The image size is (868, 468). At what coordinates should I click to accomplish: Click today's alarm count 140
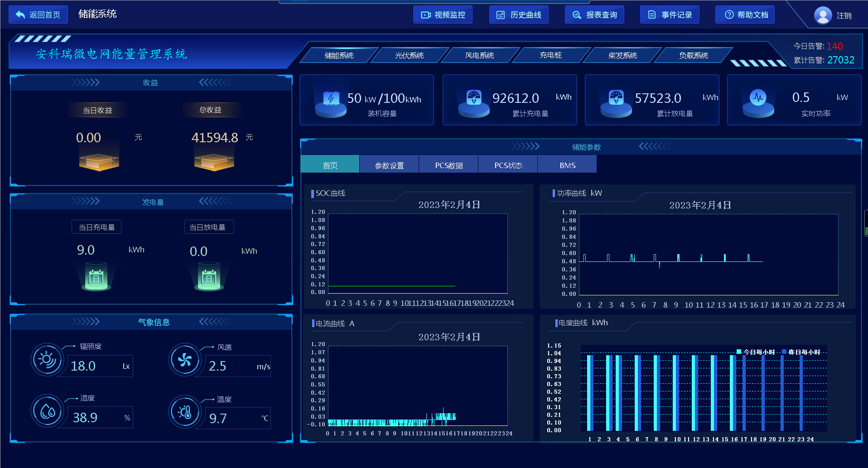click(x=834, y=46)
